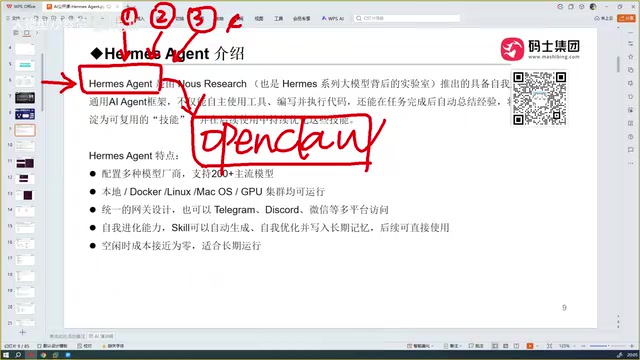The image size is (640, 360).
Task: Click the 拼写检查 status bar item
Action: (x=84, y=346)
